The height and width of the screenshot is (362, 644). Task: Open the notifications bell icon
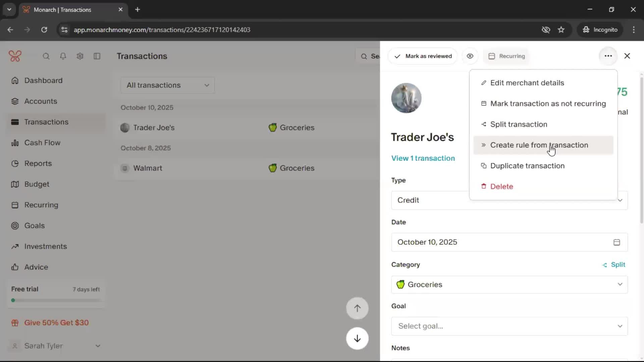pos(63,56)
